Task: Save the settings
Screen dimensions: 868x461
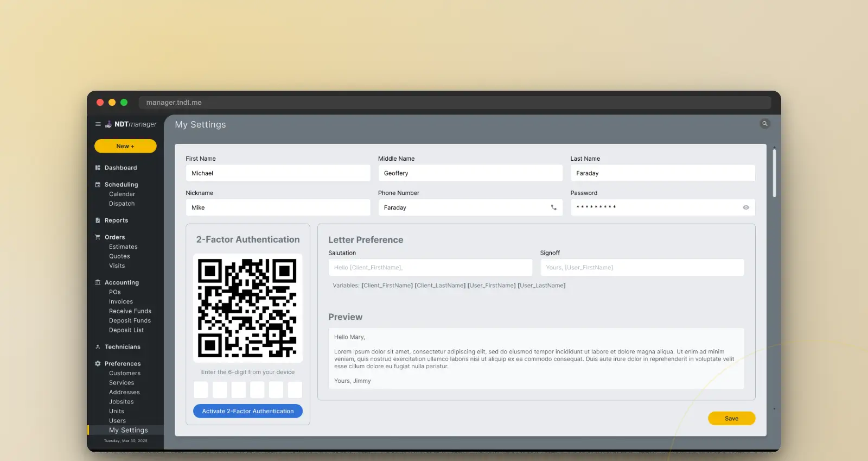Action: [x=731, y=419]
